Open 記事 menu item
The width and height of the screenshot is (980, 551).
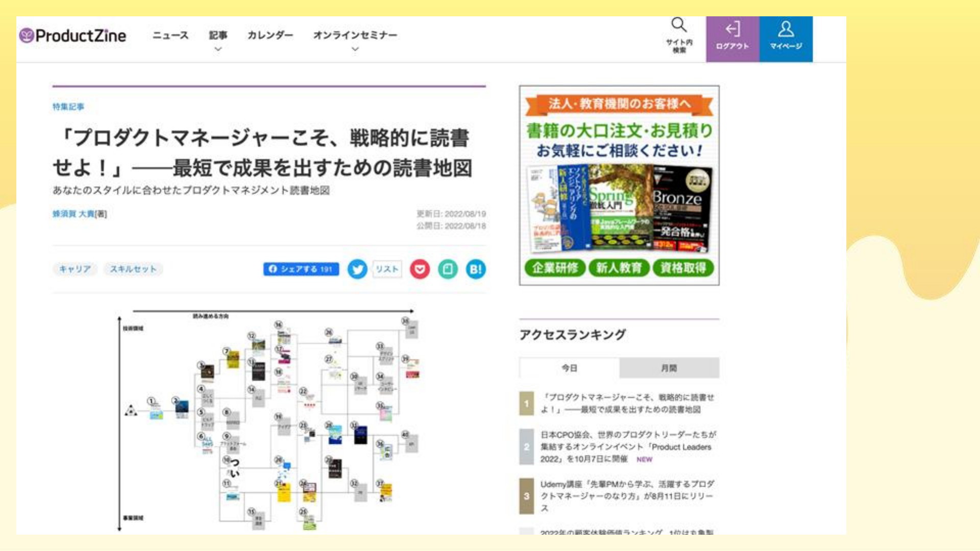click(x=218, y=35)
